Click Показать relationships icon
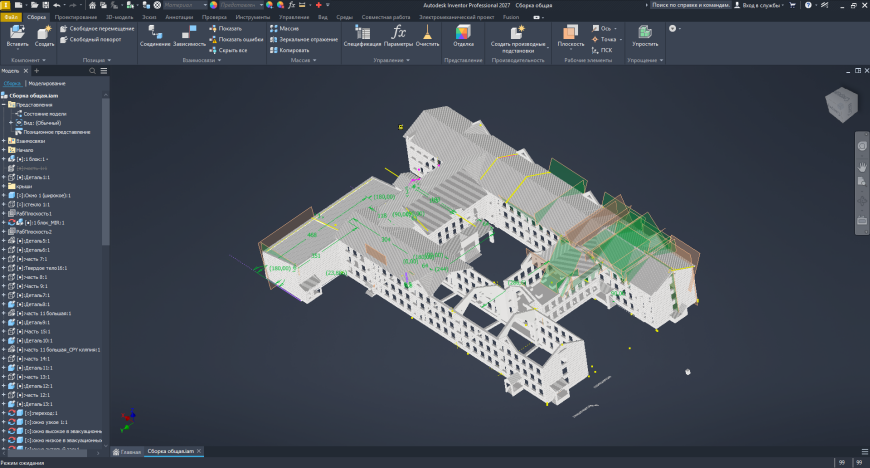Viewport: 870px width, 468px height. [225, 28]
